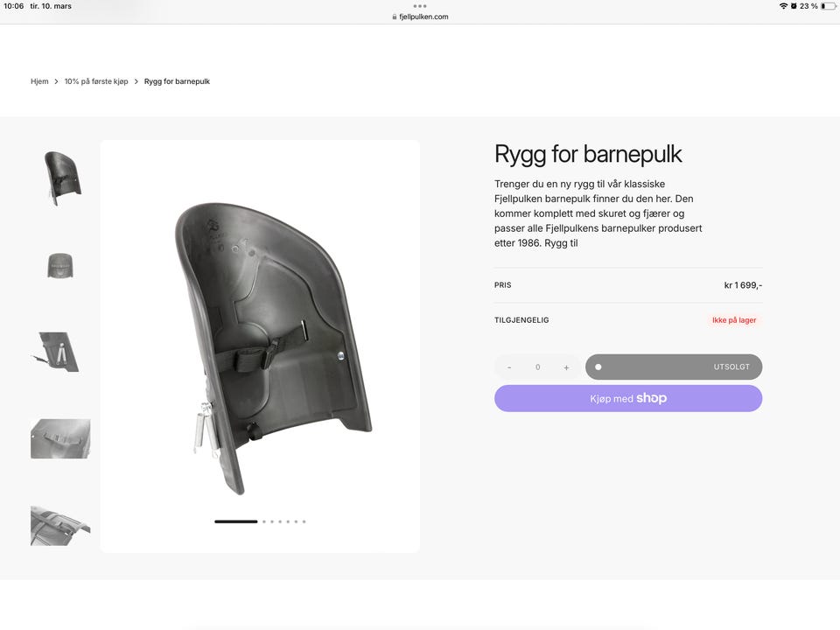The height and width of the screenshot is (630, 840).
Task: Click the UTSOLGT sold-out button
Action: [x=674, y=367]
